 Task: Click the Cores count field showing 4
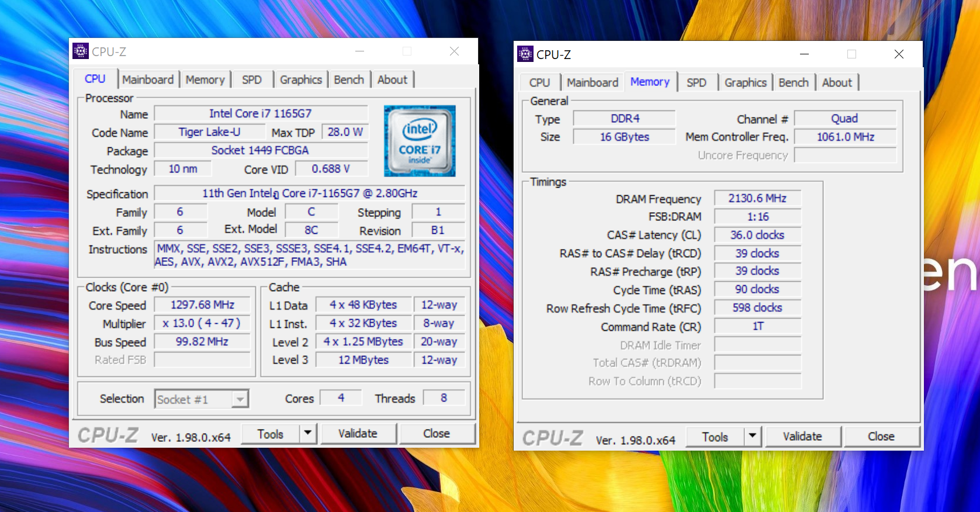tap(341, 398)
